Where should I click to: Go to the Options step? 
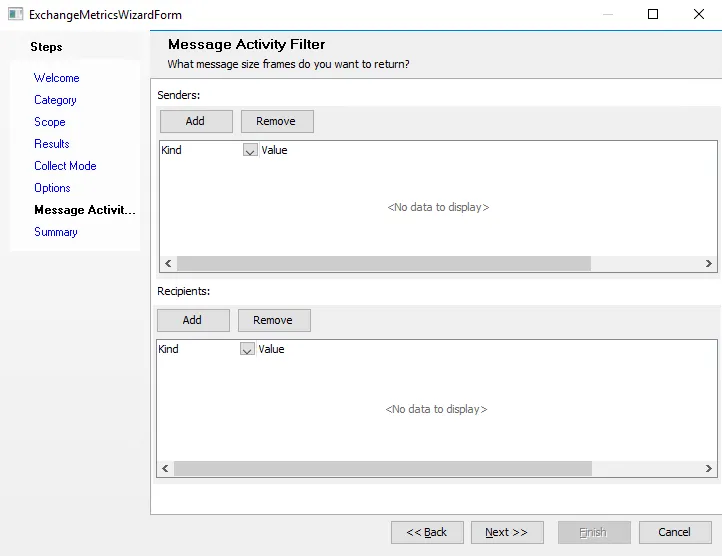click(x=52, y=188)
